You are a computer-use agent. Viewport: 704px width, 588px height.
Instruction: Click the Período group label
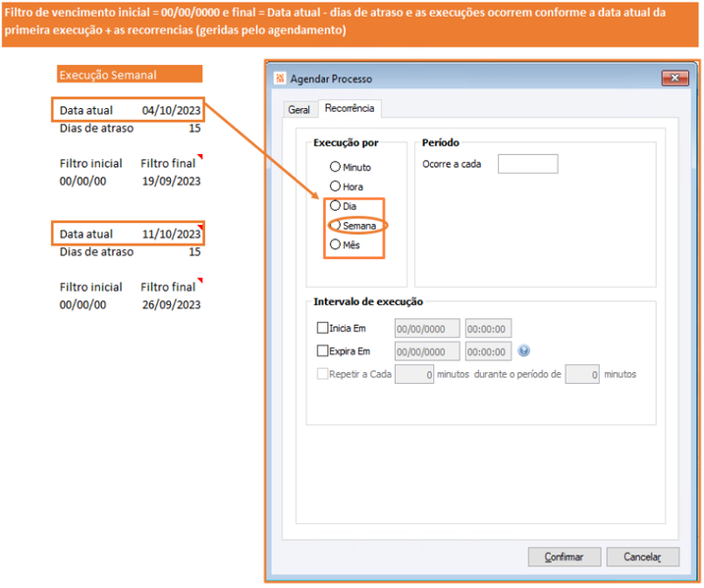(x=441, y=142)
